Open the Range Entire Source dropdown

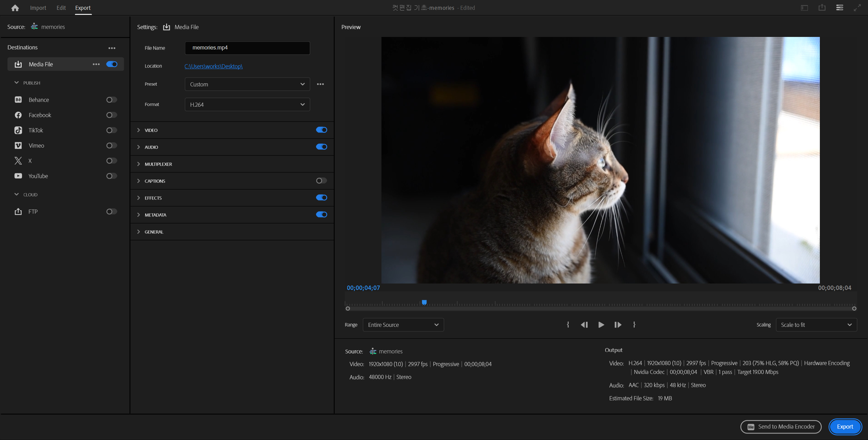click(x=403, y=325)
